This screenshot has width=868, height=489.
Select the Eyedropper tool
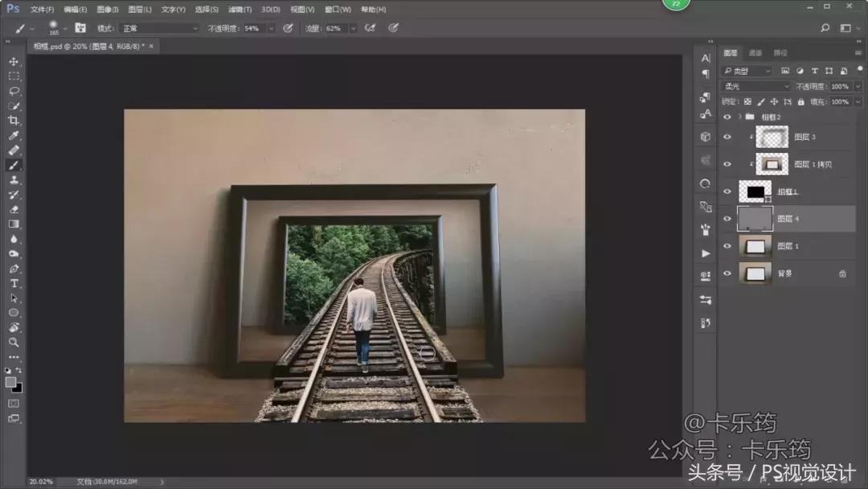click(x=14, y=135)
